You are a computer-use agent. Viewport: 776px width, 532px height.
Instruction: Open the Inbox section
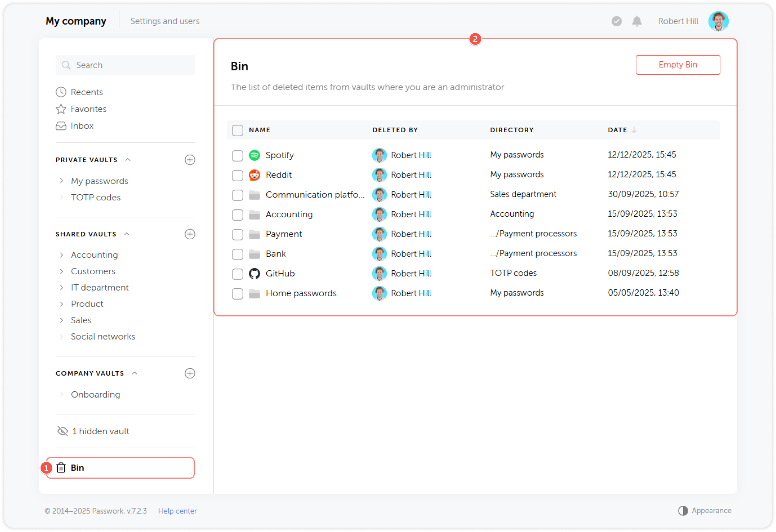[x=82, y=126]
